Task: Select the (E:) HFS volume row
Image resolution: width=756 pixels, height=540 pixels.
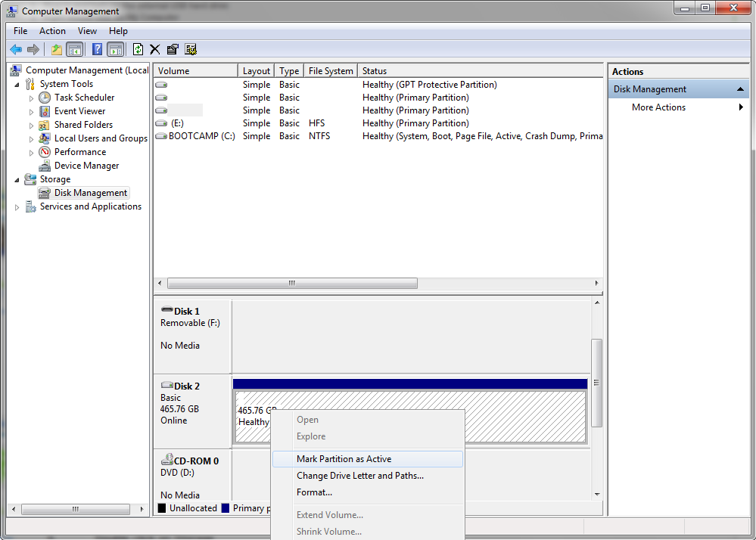Action: tap(378, 123)
